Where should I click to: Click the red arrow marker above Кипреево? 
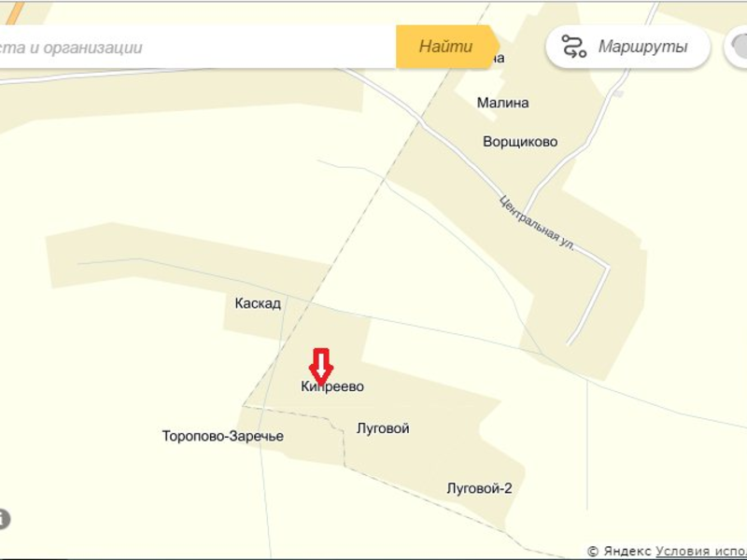pos(321,366)
